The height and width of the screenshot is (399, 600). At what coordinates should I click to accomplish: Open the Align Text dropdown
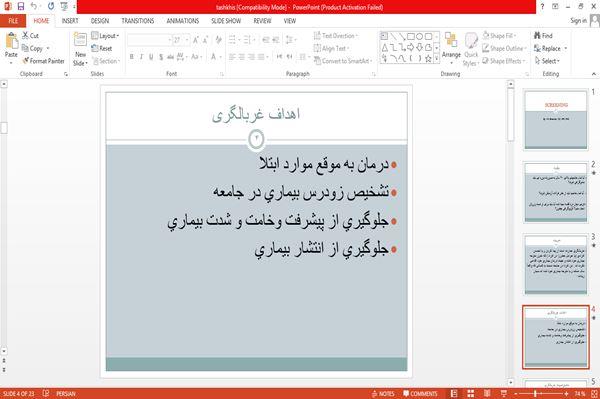coord(331,48)
